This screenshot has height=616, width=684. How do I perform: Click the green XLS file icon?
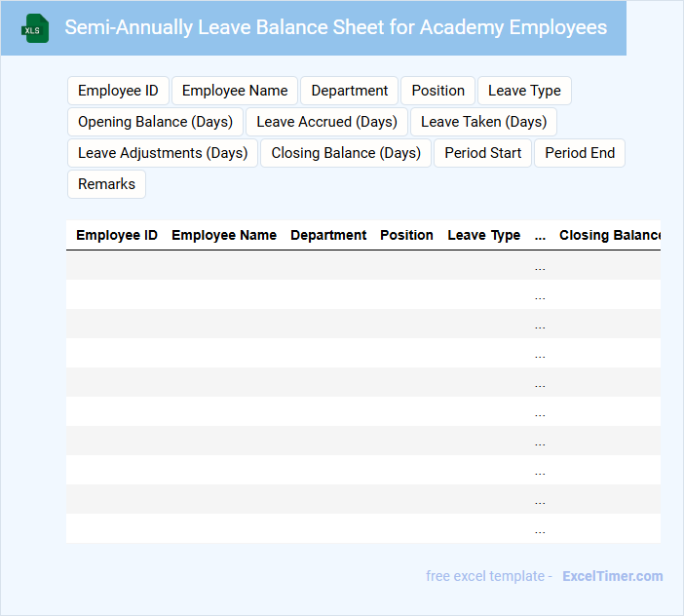[x=35, y=28]
